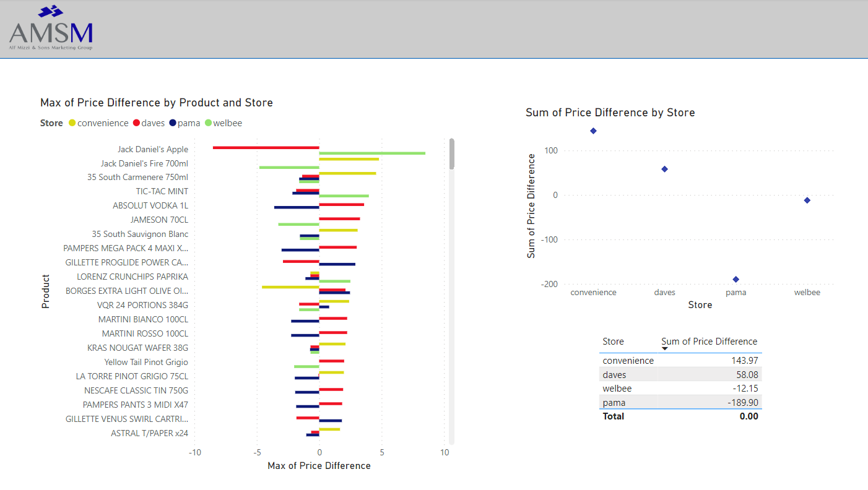The height and width of the screenshot is (490, 868).
Task: Click the Sum of Price Difference by Store title
Action: coord(610,113)
